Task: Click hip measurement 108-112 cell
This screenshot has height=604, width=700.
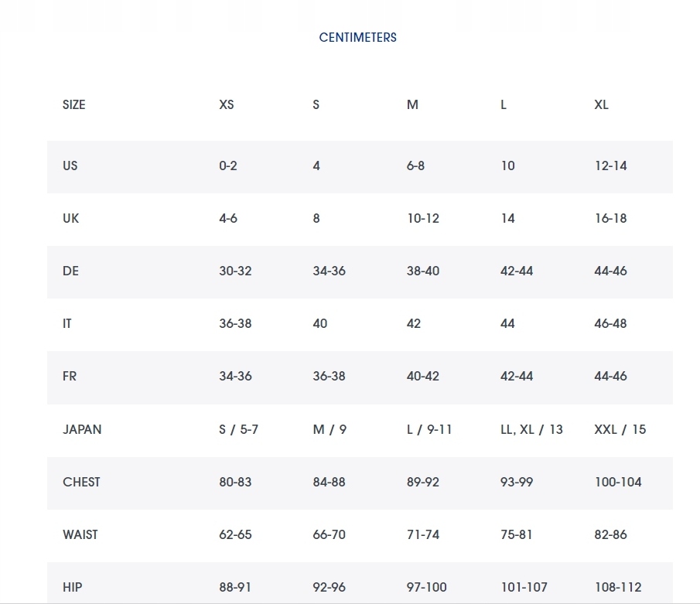Action: tap(618, 587)
